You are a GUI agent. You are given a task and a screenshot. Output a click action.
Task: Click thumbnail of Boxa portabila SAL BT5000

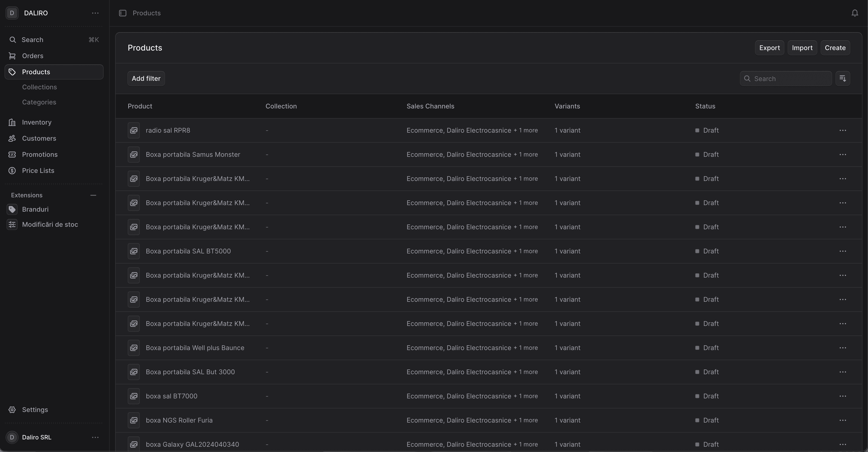click(134, 251)
